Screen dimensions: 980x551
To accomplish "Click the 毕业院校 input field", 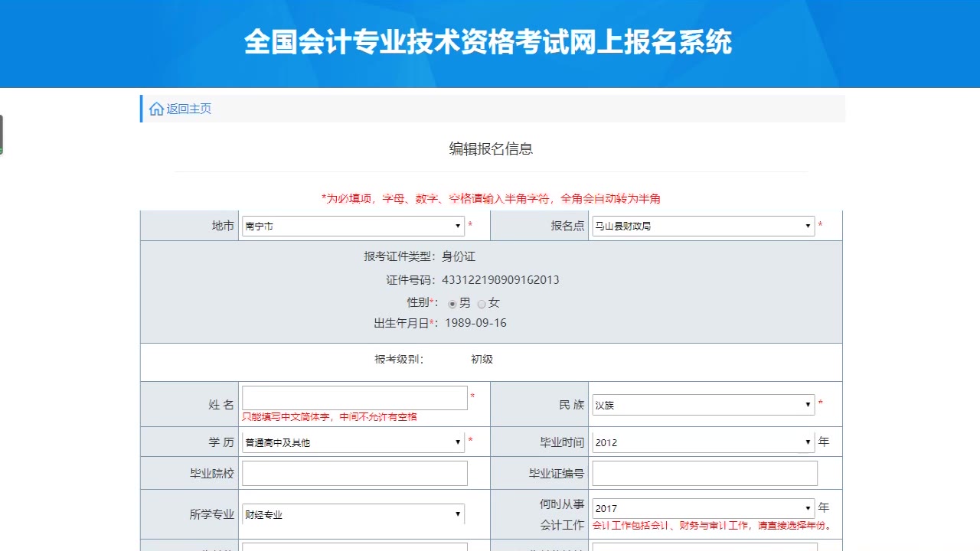I will pos(354,473).
